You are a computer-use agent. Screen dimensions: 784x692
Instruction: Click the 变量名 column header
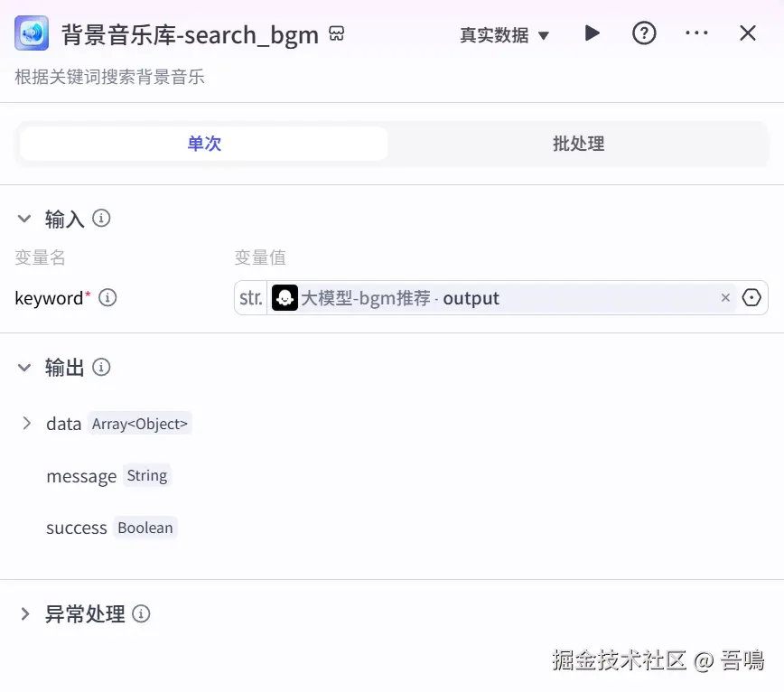pyautogui.click(x=40, y=257)
